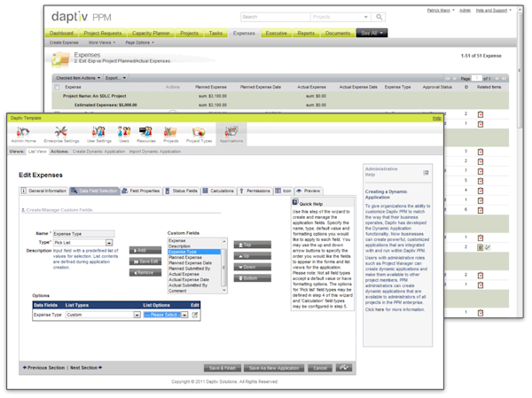The width and height of the screenshot is (532, 398).
Task: Open the Field Properties tab
Action: (x=141, y=191)
